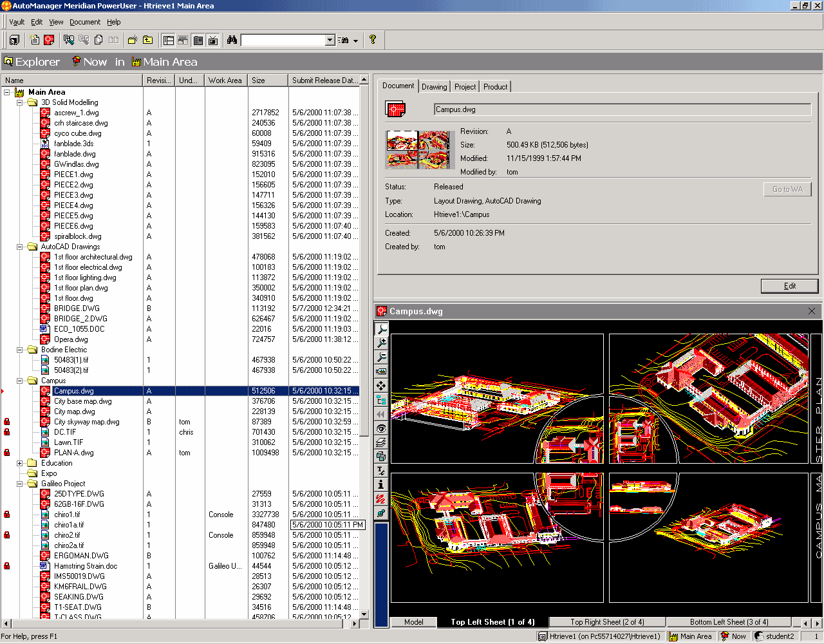
Task: Select PLAN-A.dwg in the file list
Action: click(74, 453)
